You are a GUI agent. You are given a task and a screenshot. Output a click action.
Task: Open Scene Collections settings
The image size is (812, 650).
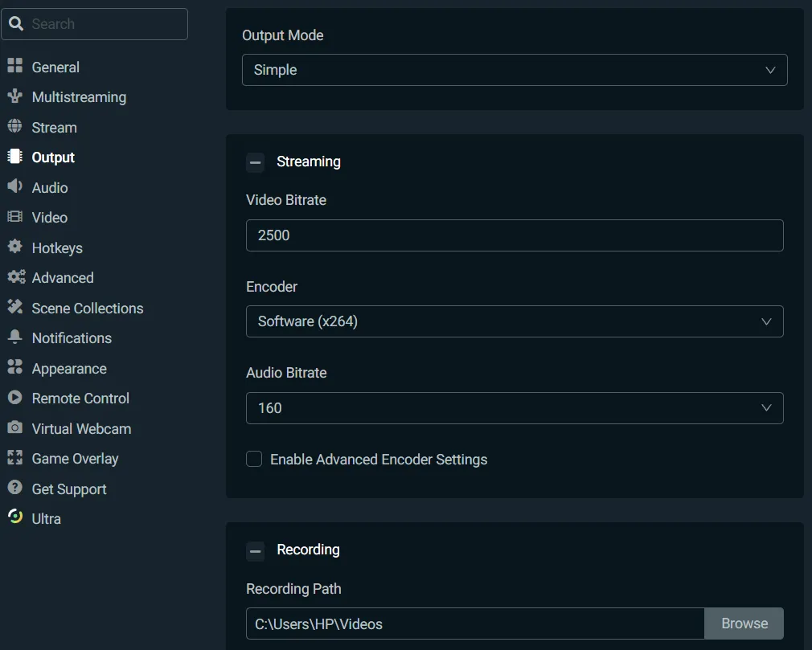[87, 309]
